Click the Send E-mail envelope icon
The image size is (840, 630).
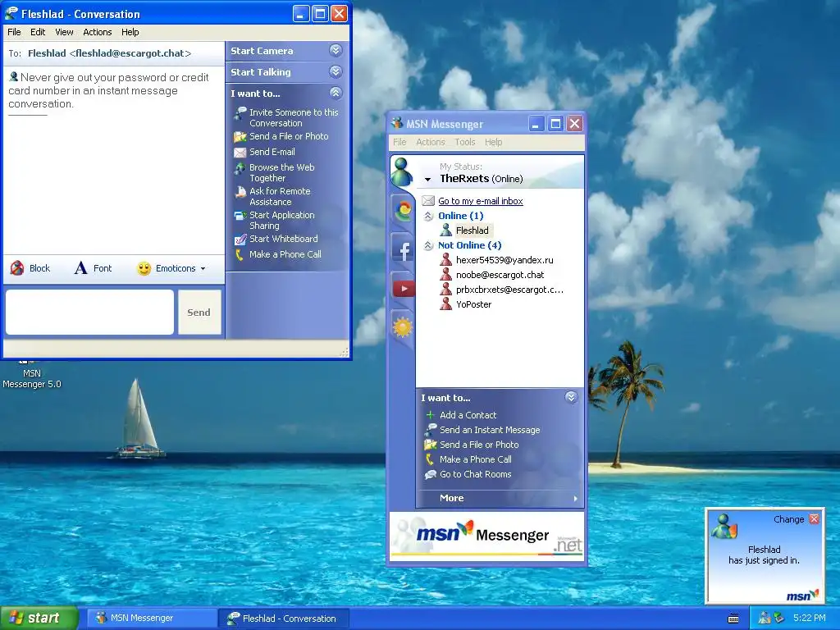[x=240, y=152]
